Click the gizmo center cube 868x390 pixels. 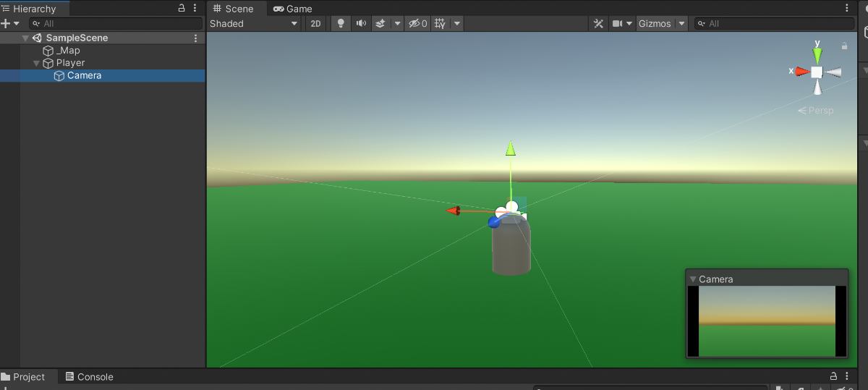click(817, 72)
